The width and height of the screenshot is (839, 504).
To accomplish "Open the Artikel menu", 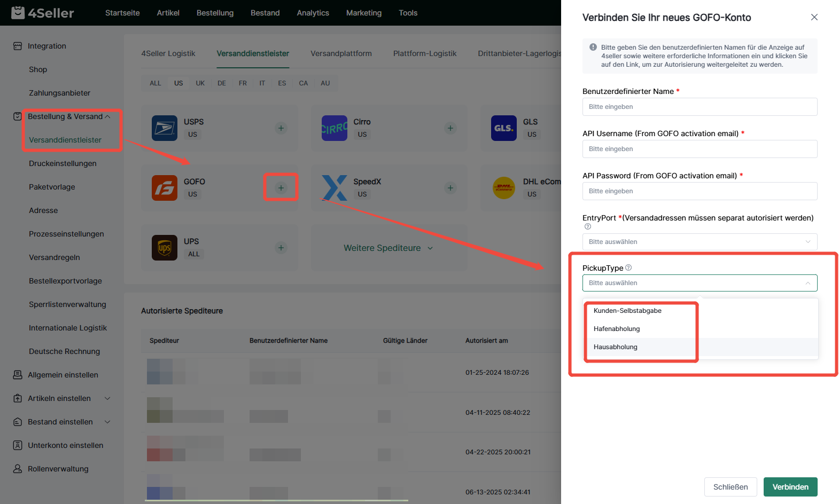I will click(x=168, y=13).
